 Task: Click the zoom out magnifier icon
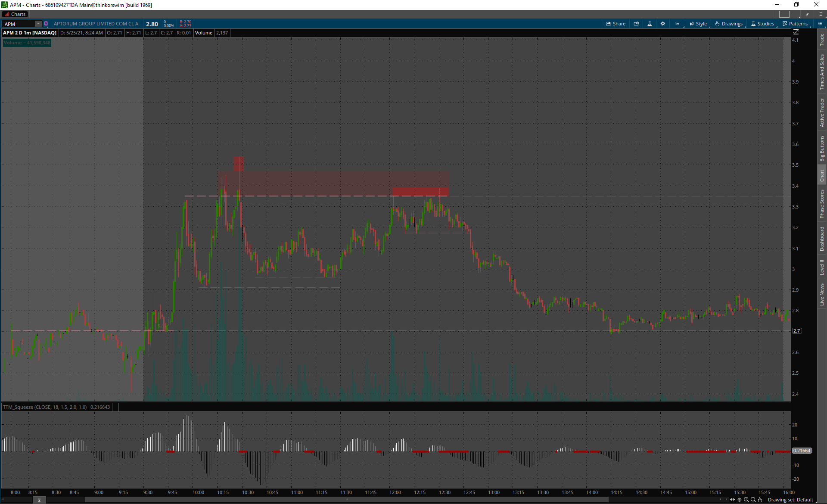[x=753, y=500]
